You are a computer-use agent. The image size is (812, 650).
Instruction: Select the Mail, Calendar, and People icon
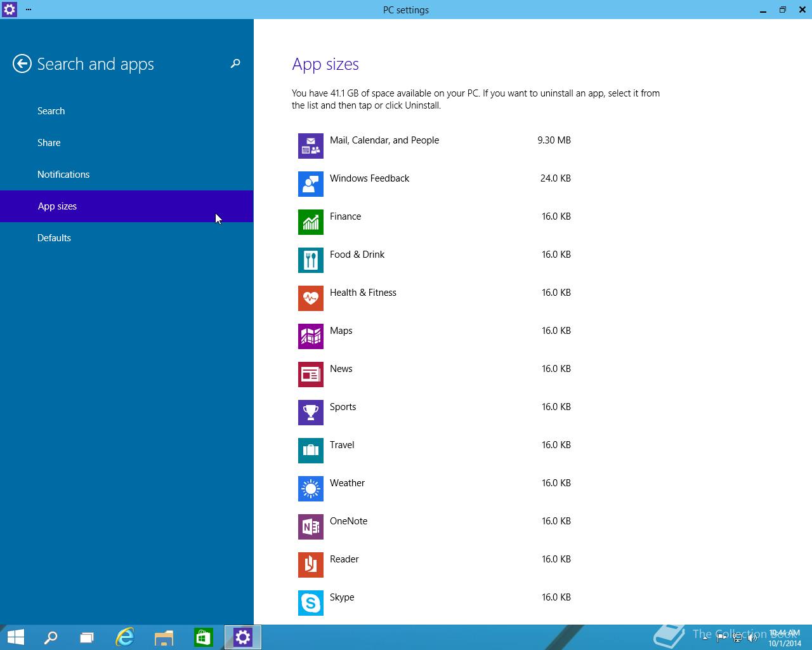(x=311, y=146)
